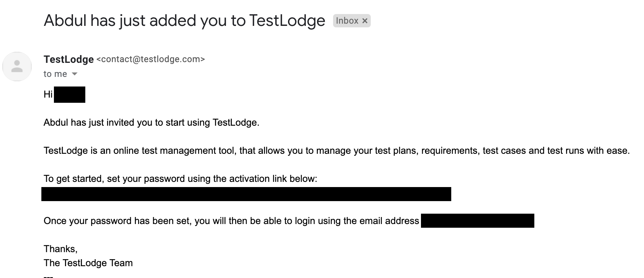Click the contact@testlodge.com sender address

pyautogui.click(x=151, y=59)
